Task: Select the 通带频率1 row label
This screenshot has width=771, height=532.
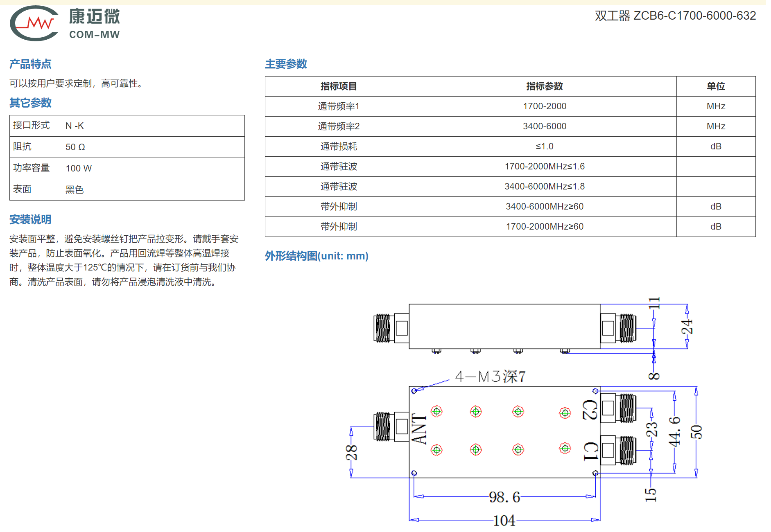Action: point(339,106)
